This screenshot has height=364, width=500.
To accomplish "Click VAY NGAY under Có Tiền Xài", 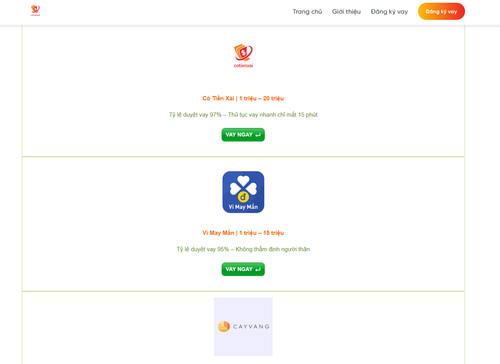I will click(x=243, y=135).
